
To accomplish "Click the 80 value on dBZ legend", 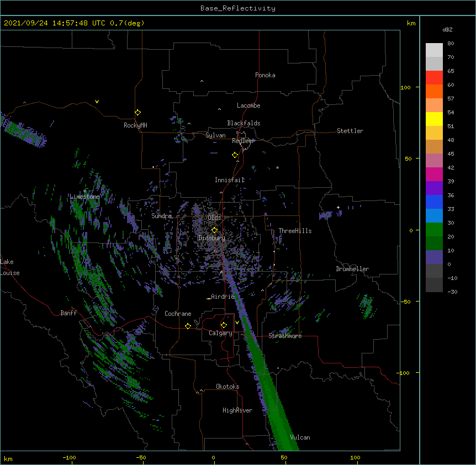I will click(x=451, y=44).
